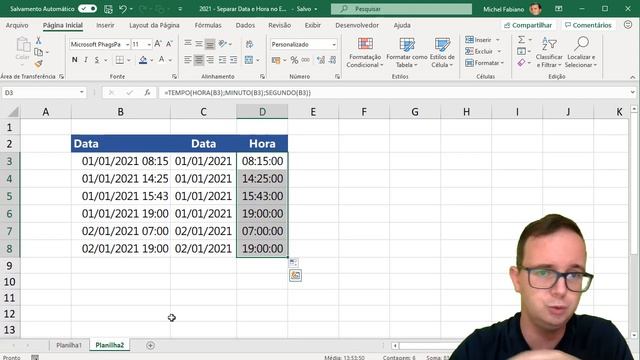The image size is (640, 360).
Task: Switch to the Inserir ribbon tab
Action: [105, 25]
